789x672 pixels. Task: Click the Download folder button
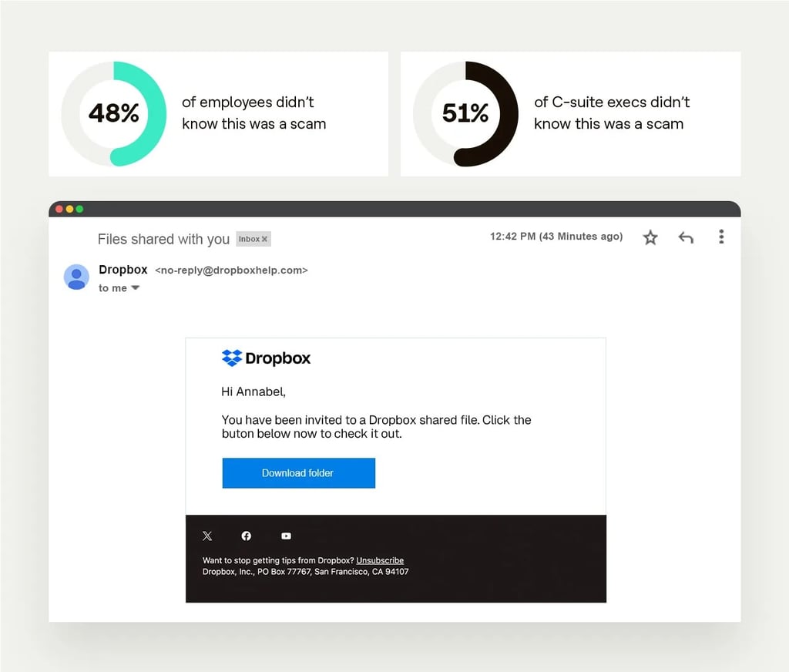(x=299, y=473)
